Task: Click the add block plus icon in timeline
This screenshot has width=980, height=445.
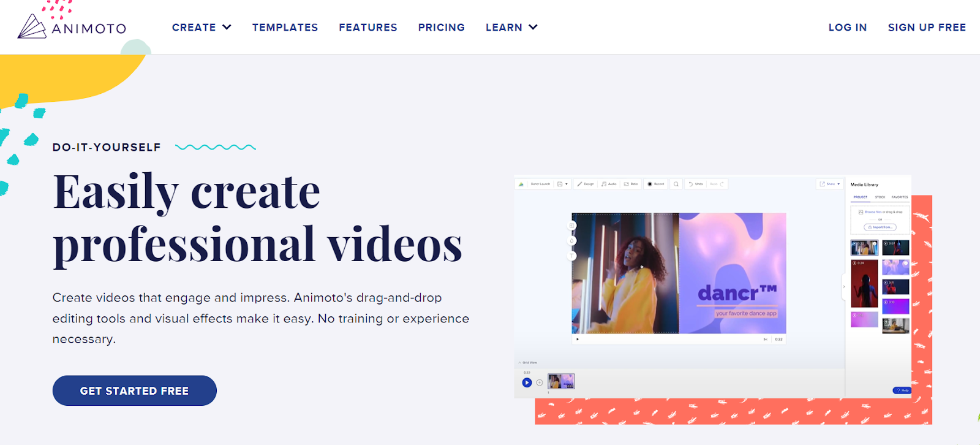Action: (540, 382)
